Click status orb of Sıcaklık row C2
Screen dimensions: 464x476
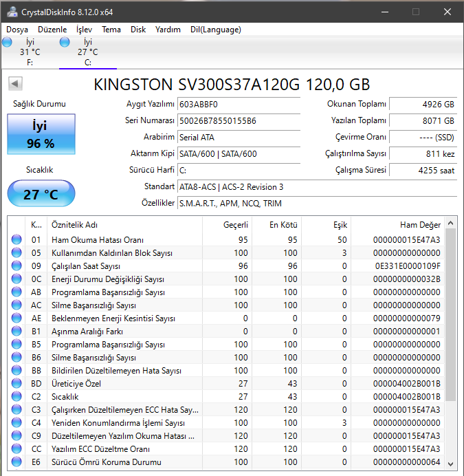[16, 396]
